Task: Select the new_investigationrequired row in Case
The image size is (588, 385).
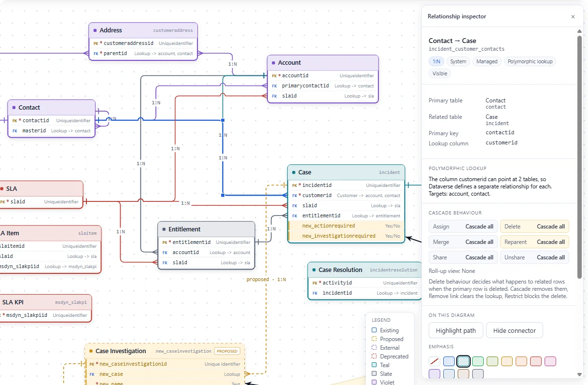Action: pyautogui.click(x=346, y=236)
